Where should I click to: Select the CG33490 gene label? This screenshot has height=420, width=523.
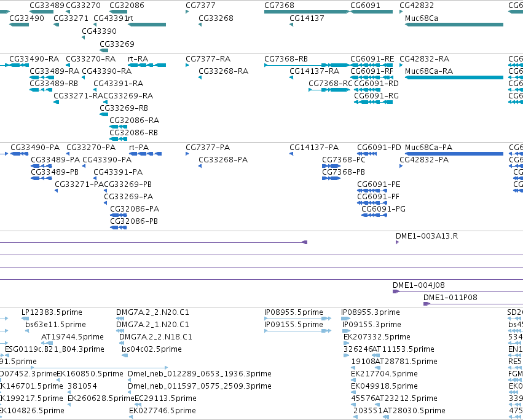point(26,18)
